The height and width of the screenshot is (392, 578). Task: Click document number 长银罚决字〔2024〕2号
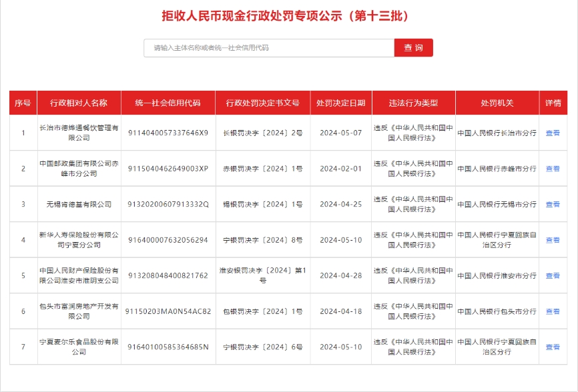[x=263, y=133]
